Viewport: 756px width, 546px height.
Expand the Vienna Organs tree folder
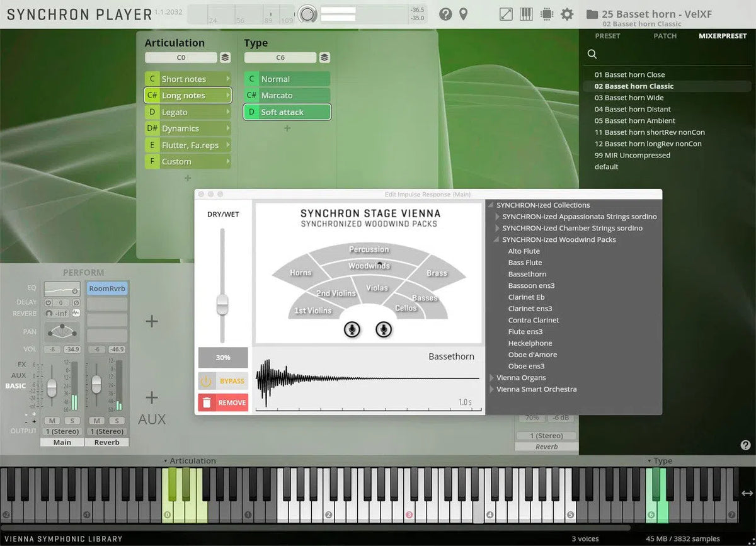pyautogui.click(x=492, y=378)
